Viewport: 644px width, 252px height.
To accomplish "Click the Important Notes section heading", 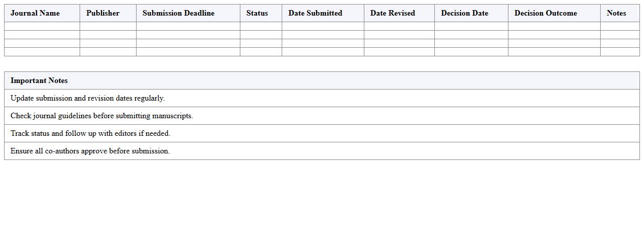I will [39, 80].
